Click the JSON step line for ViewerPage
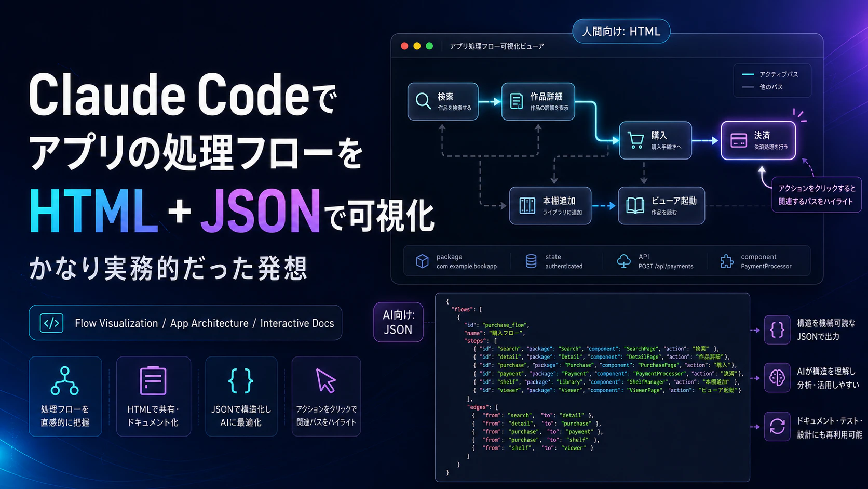 click(x=607, y=390)
